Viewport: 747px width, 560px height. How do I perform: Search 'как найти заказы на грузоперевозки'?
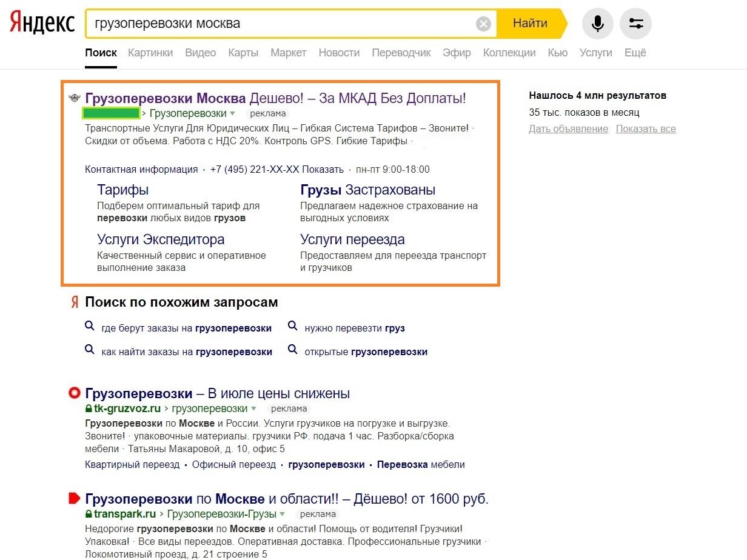pyautogui.click(x=187, y=352)
